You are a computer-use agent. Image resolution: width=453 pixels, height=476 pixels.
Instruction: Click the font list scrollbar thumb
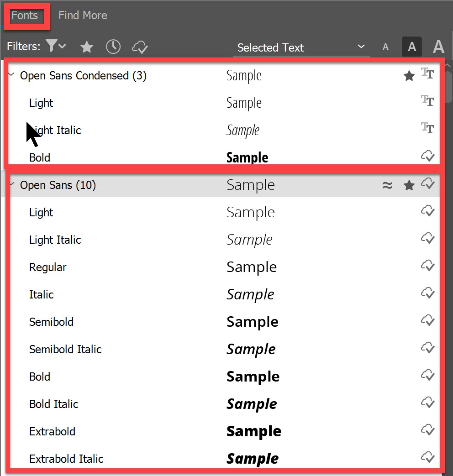tap(448, 88)
